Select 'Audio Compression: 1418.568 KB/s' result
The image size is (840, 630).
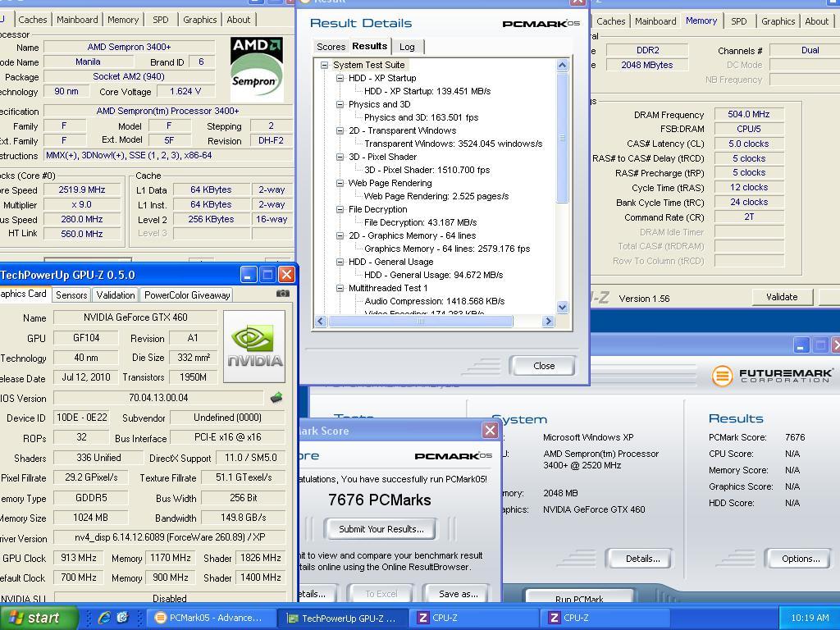(x=435, y=301)
